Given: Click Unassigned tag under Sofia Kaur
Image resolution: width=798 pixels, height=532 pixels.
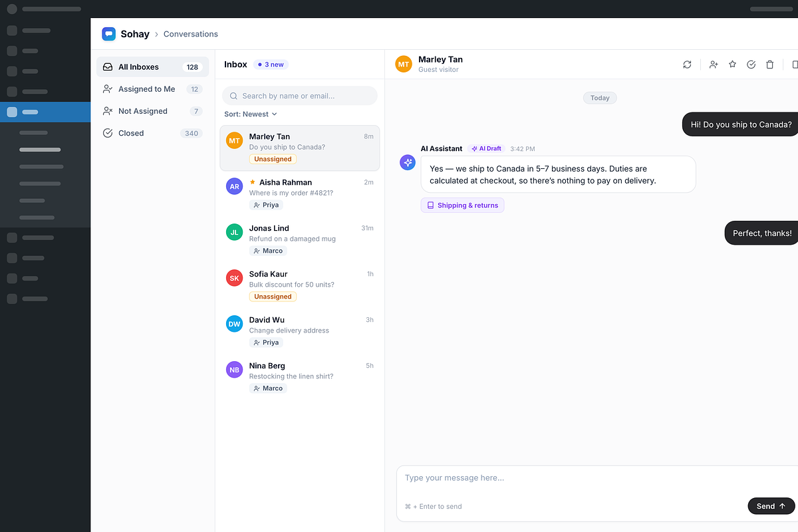Looking at the screenshot, I should click(273, 297).
